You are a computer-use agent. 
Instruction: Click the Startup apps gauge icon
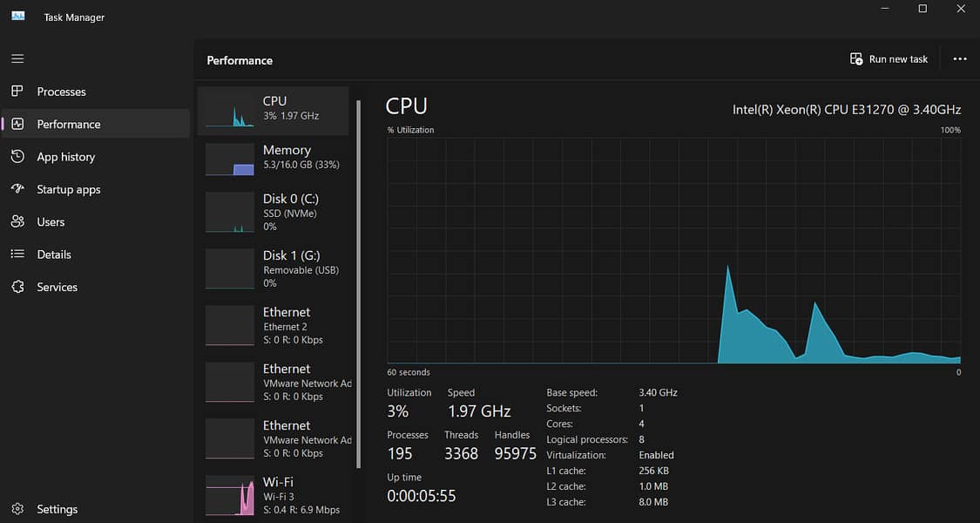[x=17, y=189]
